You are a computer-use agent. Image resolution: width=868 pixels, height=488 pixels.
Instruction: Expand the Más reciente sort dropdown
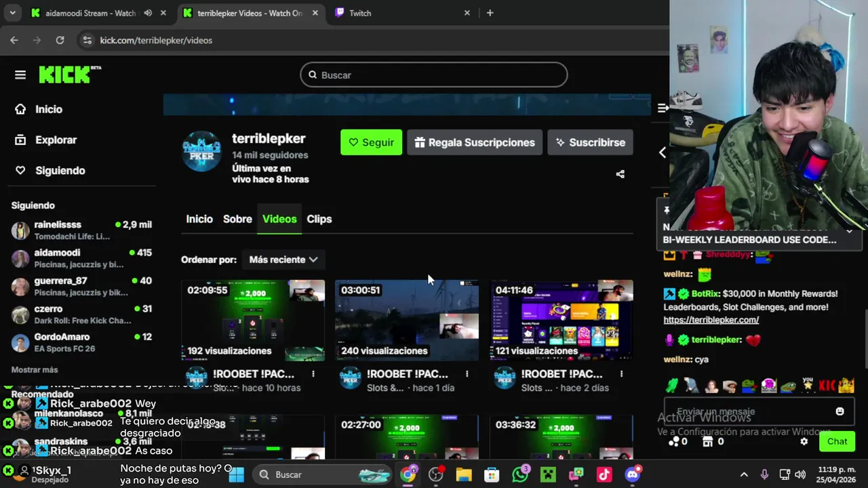[283, 260]
